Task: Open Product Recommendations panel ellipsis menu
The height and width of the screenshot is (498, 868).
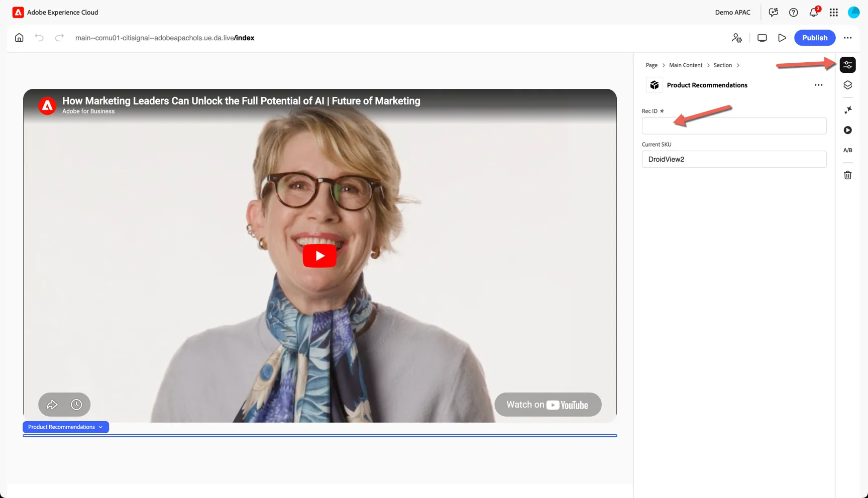Action: (x=819, y=85)
